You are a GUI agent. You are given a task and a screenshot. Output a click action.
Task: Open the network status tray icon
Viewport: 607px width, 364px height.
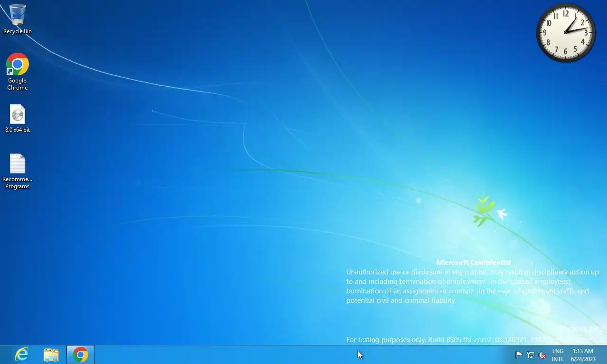click(x=531, y=355)
